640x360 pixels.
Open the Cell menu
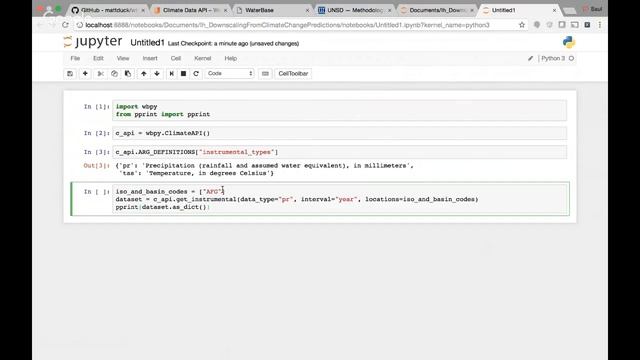click(x=176, y=58)
